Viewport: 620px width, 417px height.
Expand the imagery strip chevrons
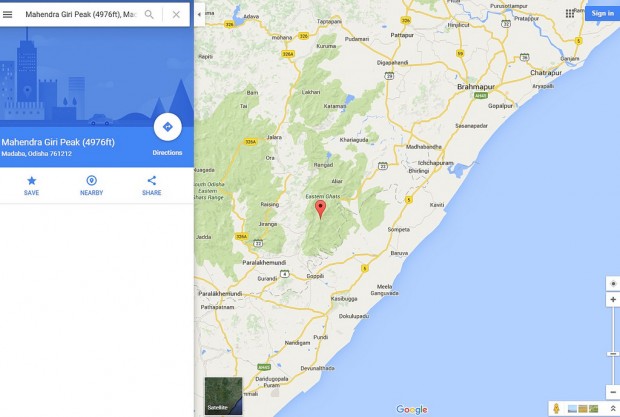[x=613, y=408]
